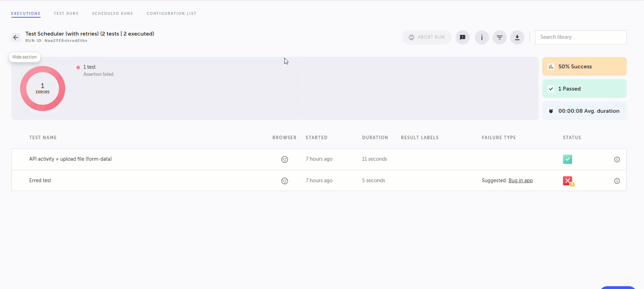Click the green passed status icon
Screen dimensions: 644x289
(568, 159)
